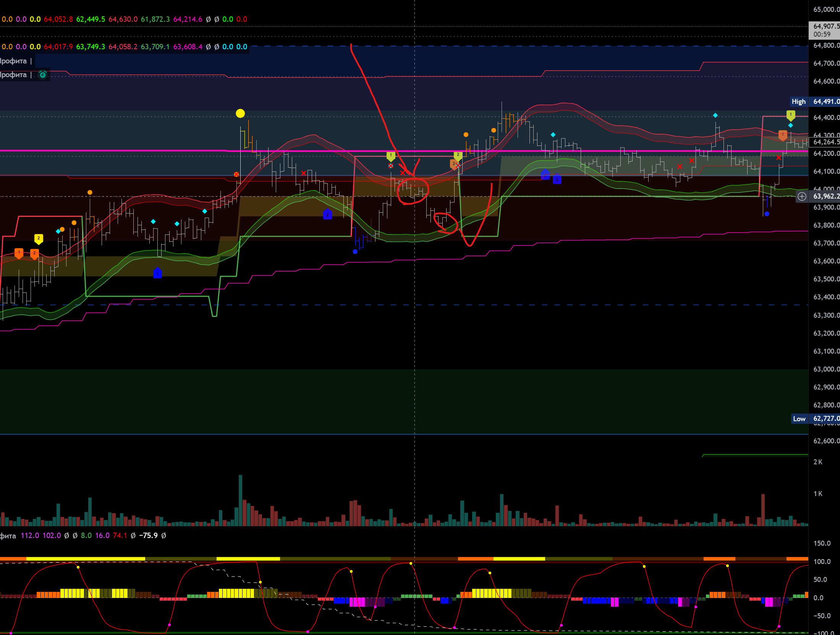840x635 pixels.
Task: Click the 112.0 value in the oscillator legend
Action: click(30, 535)
